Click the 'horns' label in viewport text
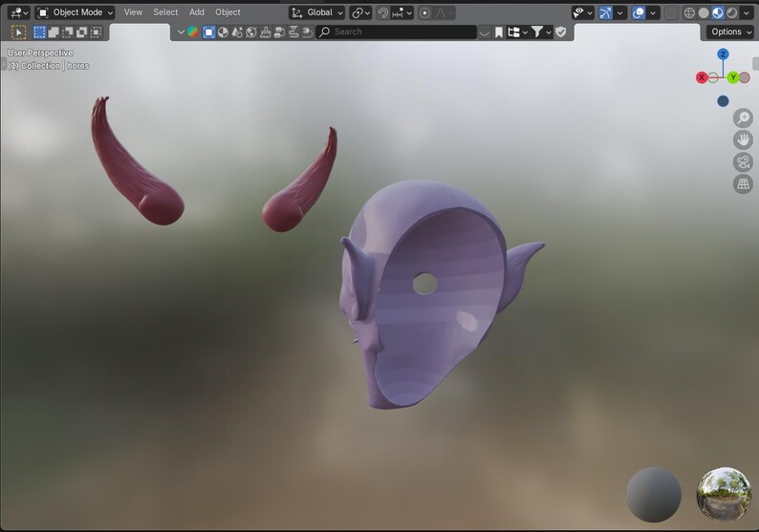This screenshot has height=532, width=759. pyautogui.click(x=78, y=66)
